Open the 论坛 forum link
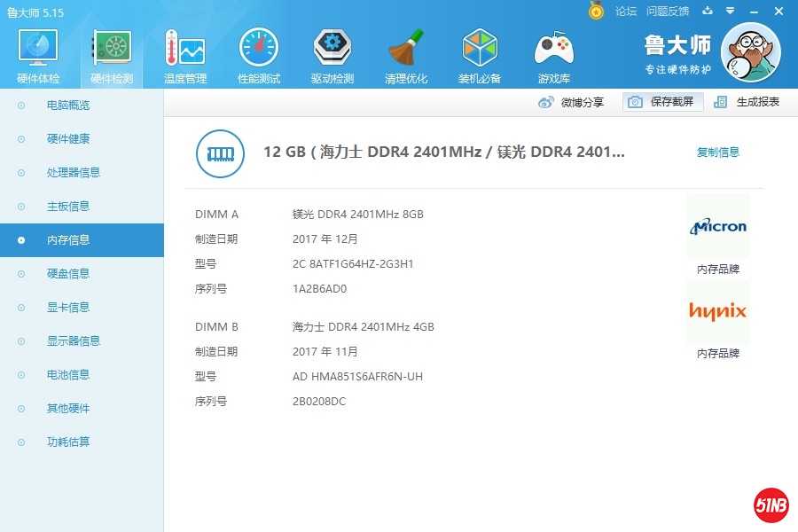Viewport: 798px width, 532px height. tap(626, 12)
